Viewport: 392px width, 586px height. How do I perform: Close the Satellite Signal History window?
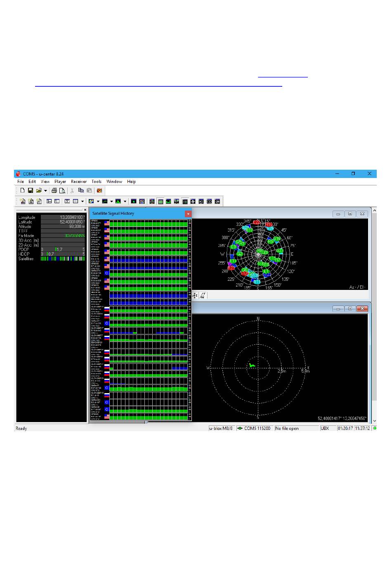(188, 214)
